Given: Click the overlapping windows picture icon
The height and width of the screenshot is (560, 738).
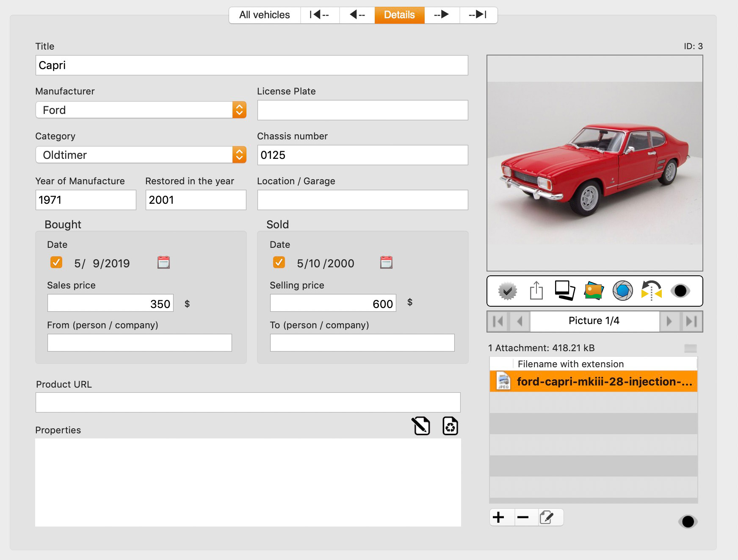Looking at the screenshot, I should pyautogui.click(x=565, y=291).
